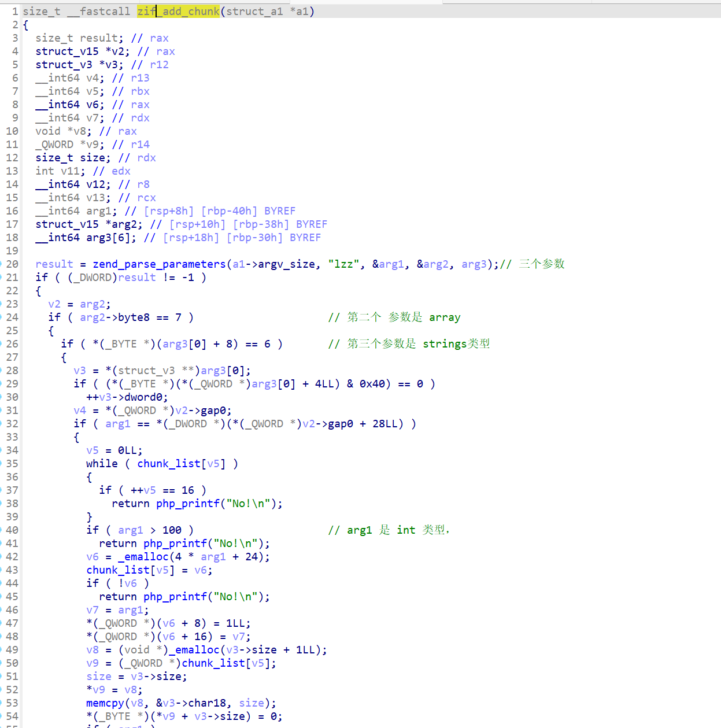The width and height of the screenshot is (721, 728).
Task: Select the 'v2 = arg2;' assignment
Action: [x=80, y=304]
